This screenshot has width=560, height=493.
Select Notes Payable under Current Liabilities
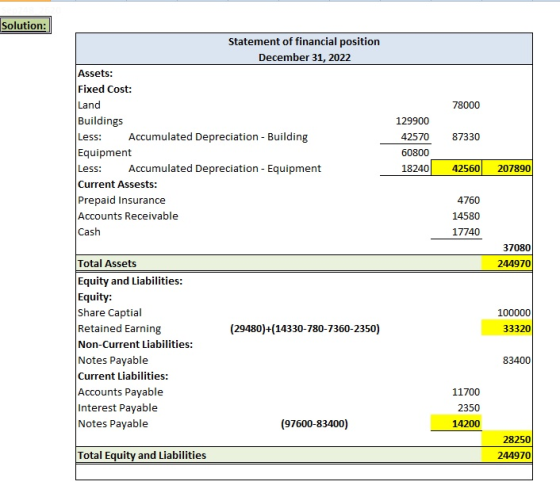(x=113, y=424)
